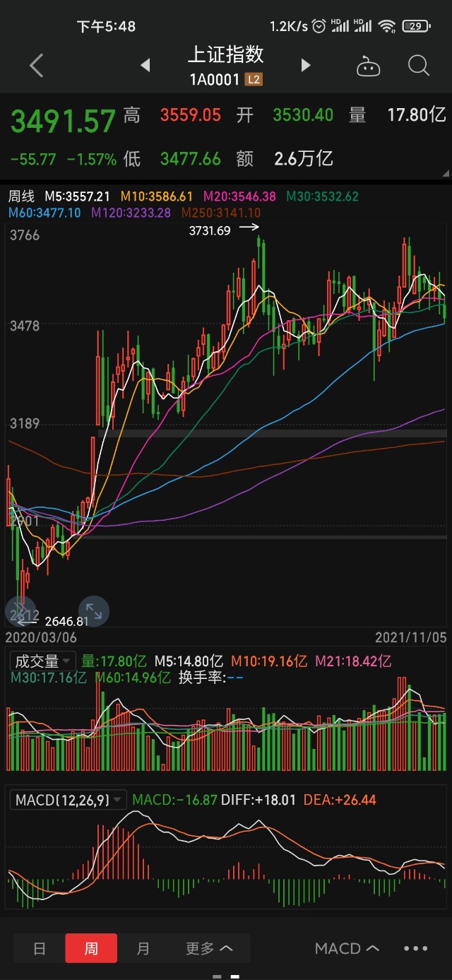
Task: Switch to next stock with right triangle
Action: [306, 66]
